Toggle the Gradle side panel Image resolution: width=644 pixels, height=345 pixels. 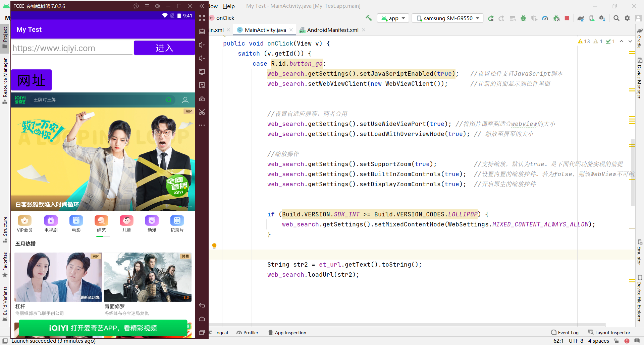click(x=639, y=39)
